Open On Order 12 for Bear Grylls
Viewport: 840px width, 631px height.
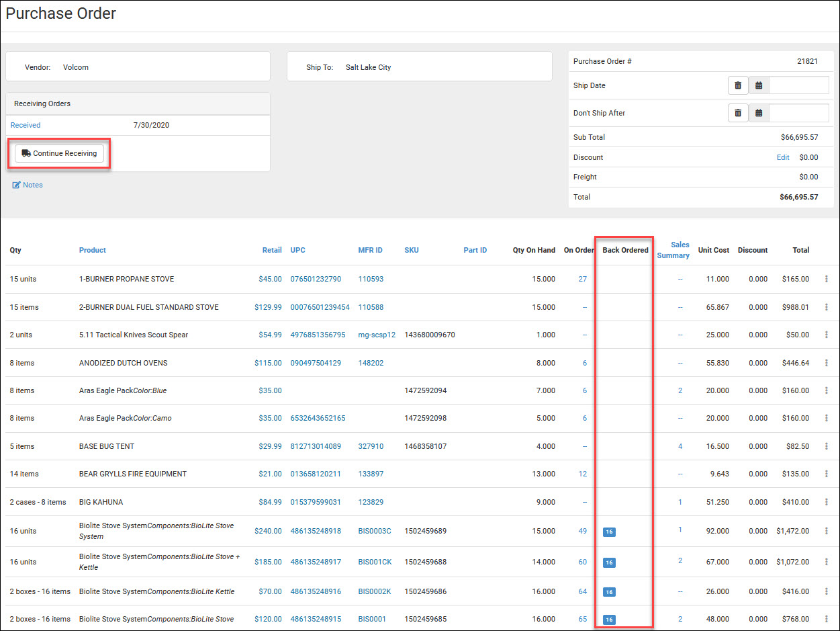click(583, 474)
